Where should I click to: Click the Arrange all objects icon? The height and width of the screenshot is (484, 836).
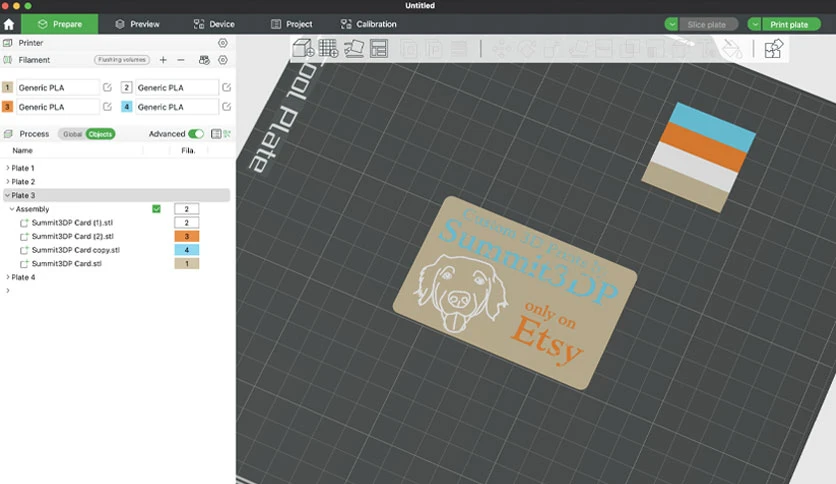(379, 49)
